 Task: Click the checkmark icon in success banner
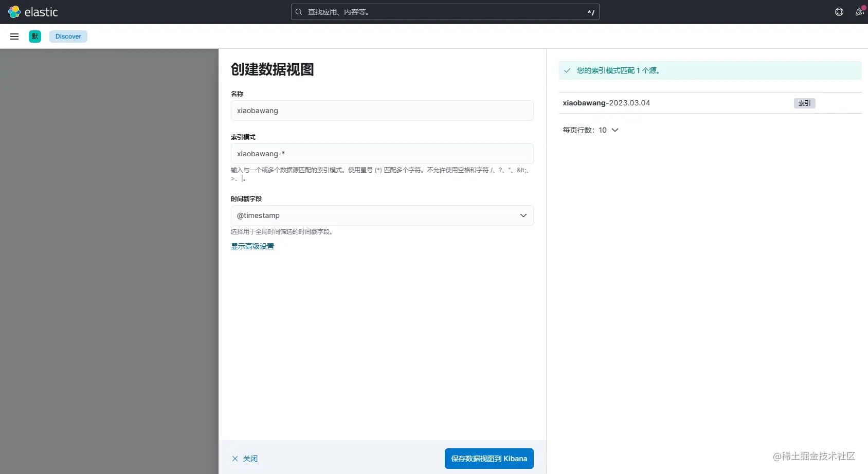(x=567, y=70)
